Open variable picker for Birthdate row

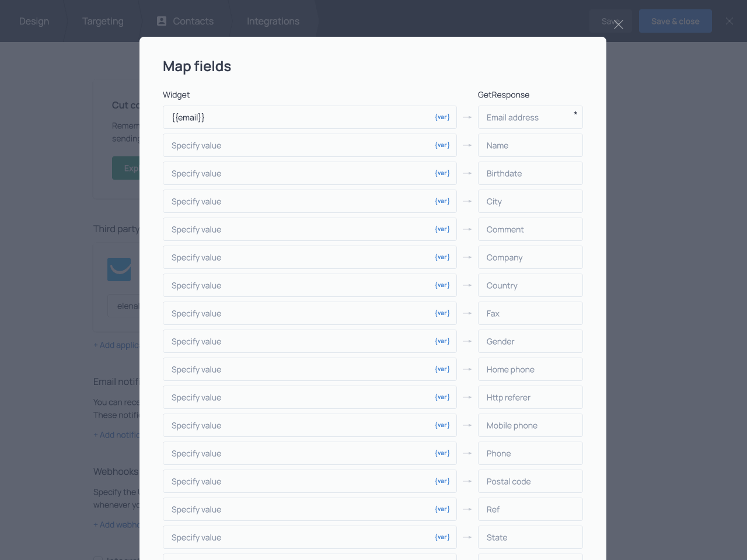[x=442, y=173]
